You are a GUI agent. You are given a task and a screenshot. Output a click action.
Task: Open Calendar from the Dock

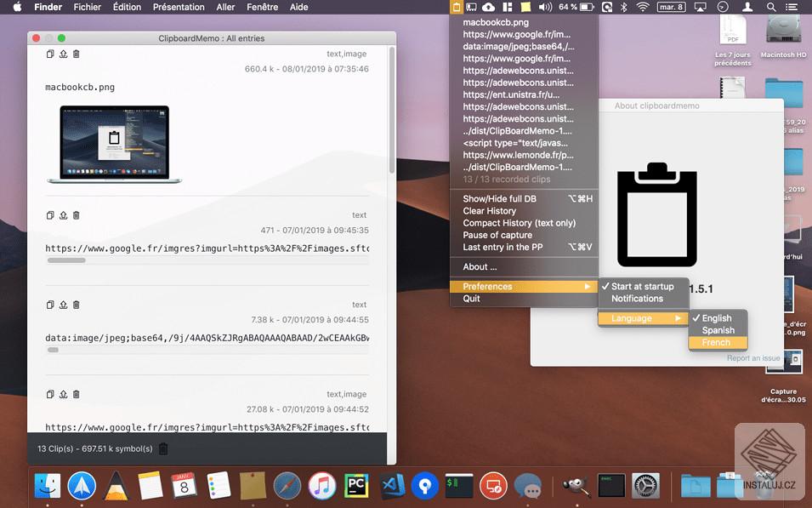184,486
